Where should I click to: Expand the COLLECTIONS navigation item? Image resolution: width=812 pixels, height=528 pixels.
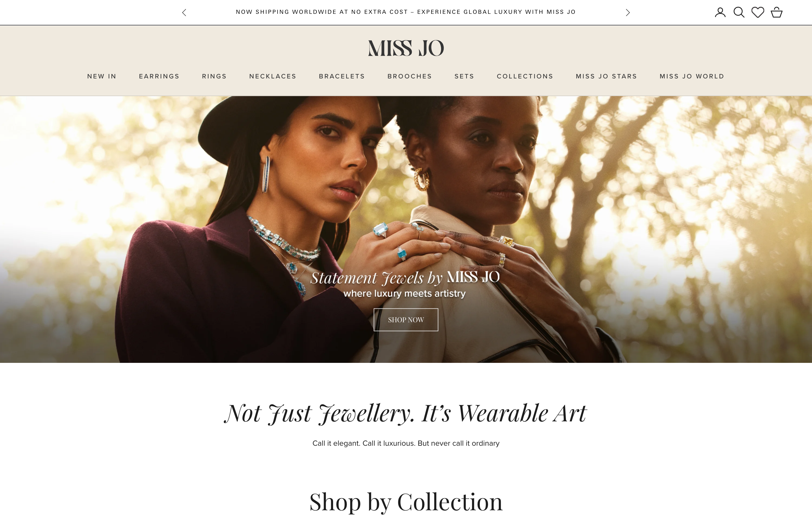[x=525, y=76]
